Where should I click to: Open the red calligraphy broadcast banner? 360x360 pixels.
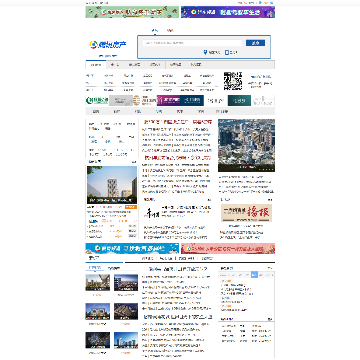tap(246, 213)
